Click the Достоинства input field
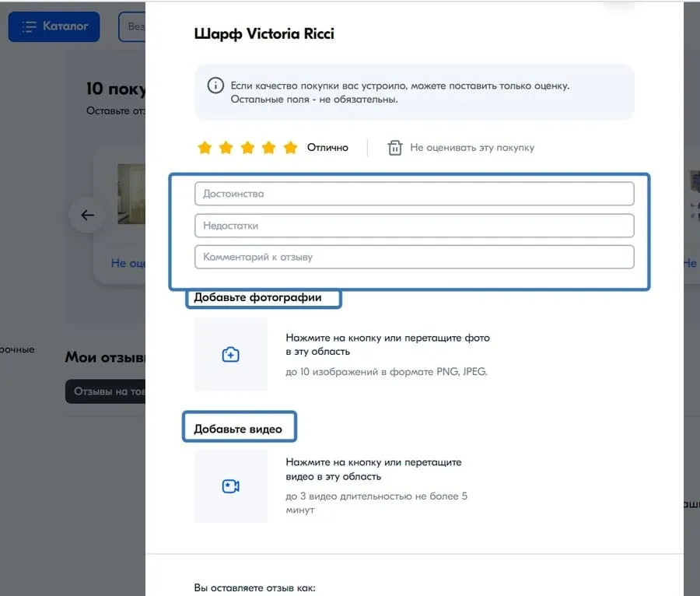The height and width of the screenshot is (596, 700). click(x=414, y=193)
